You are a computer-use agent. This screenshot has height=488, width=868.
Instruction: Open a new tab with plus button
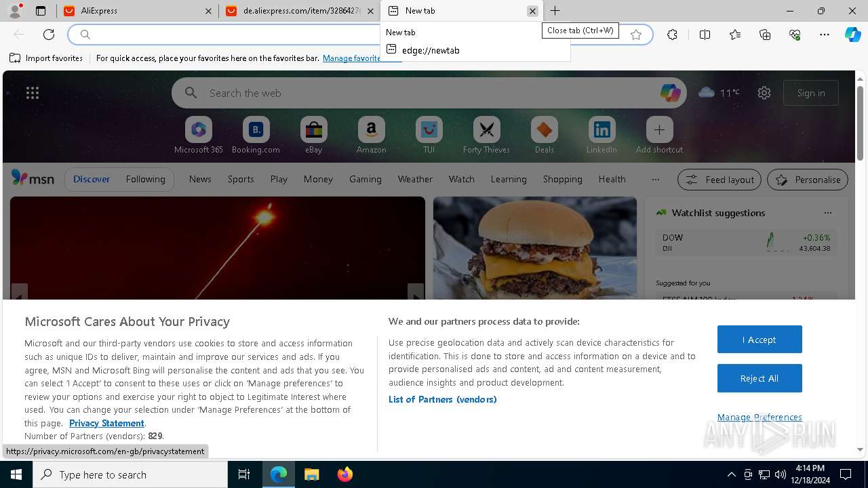pyautogui.click(x=555, y=11)
